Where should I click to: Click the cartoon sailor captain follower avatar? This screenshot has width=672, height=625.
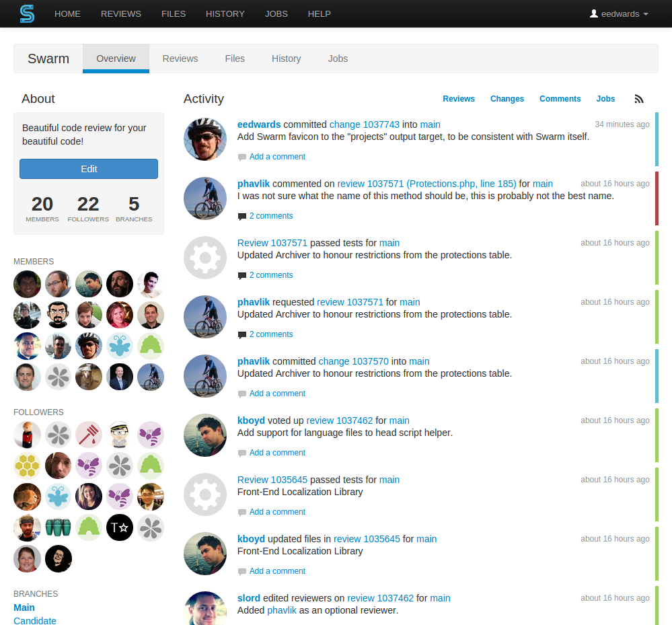[120, 435]
